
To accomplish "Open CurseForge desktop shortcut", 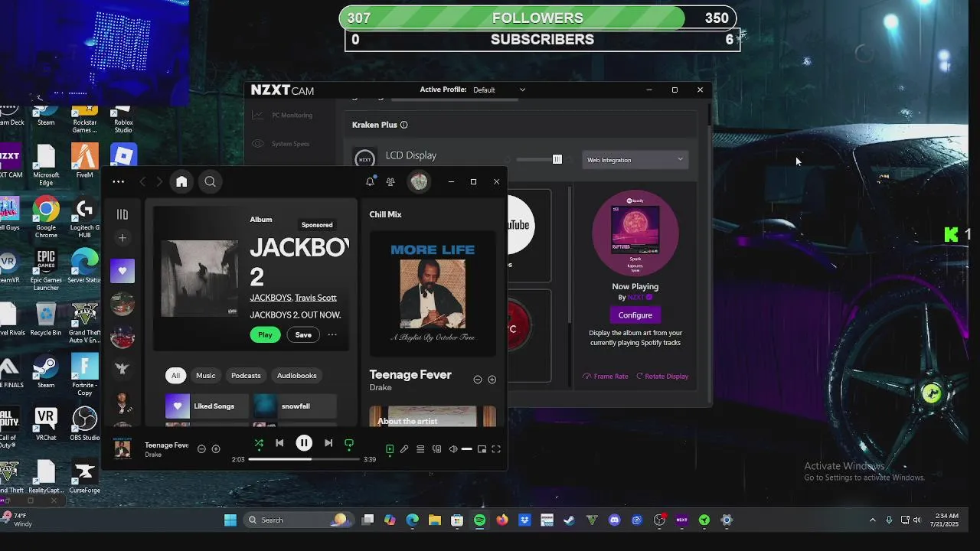I will pyautogui.click(x=84, y=477).
